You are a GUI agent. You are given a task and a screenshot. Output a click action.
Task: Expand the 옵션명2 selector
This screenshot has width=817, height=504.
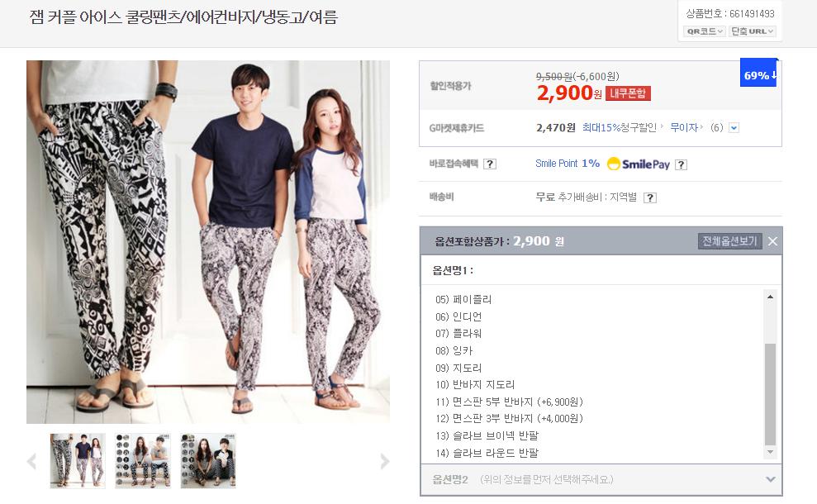coord(601,479)
